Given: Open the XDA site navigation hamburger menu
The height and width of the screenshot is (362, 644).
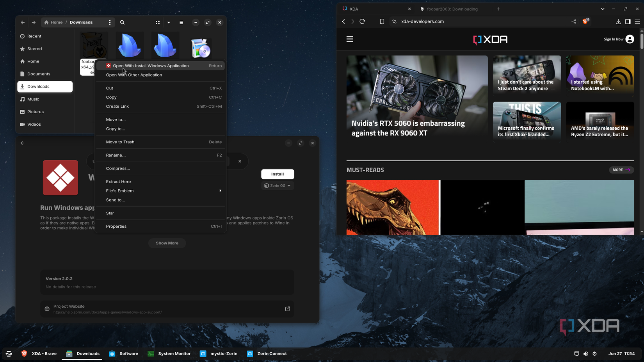Looking at the screenshot, I should pyautogui.click(x=350, y=39).
